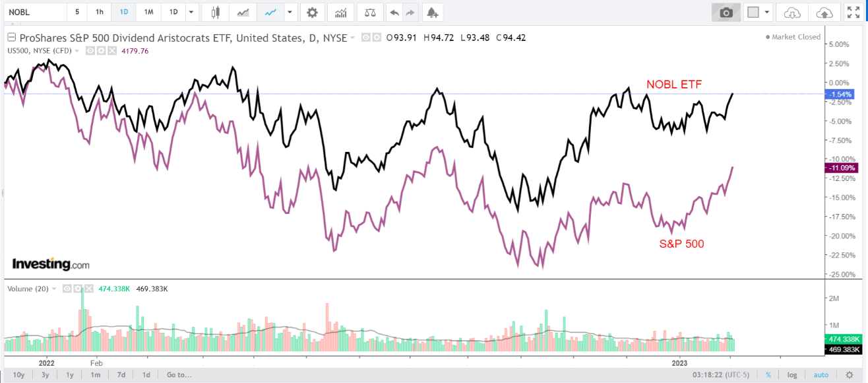
Task: Redo the last chart action
Action: pos(410,12)
